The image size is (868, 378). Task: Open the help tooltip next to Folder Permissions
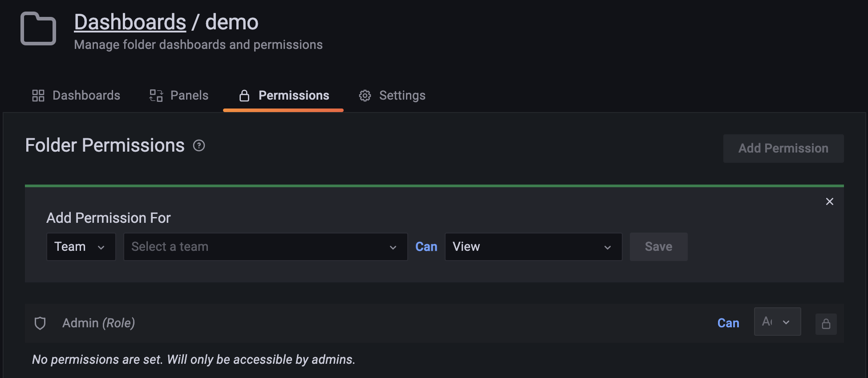coord(199,145)
